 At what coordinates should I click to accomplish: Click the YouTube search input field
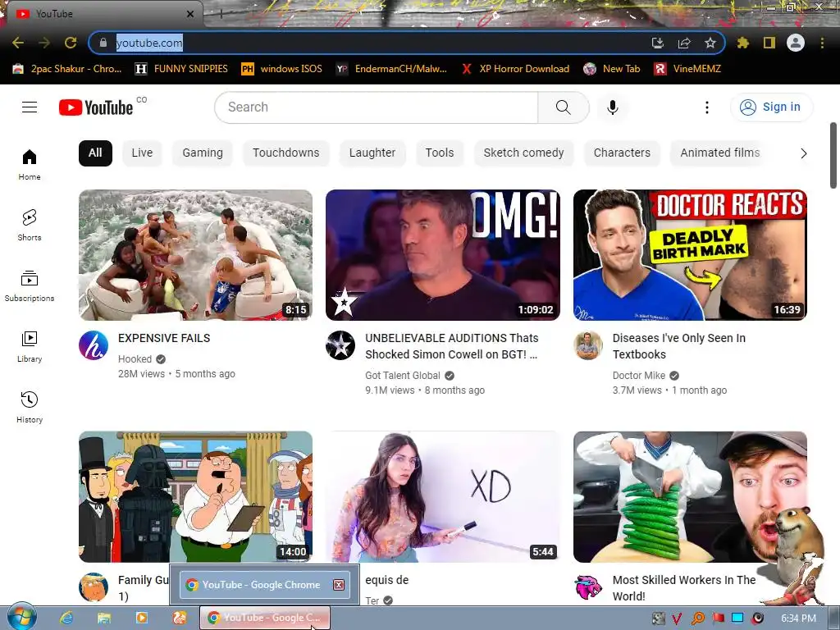[377, 107]
